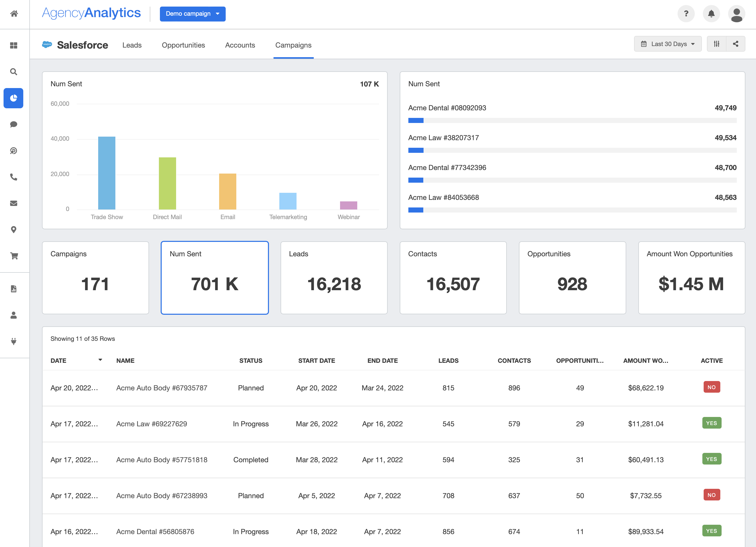Viewport: 756px width, 547px height.
Task: Click the Webinar purple bar
Action: click(x=349, y=205)
